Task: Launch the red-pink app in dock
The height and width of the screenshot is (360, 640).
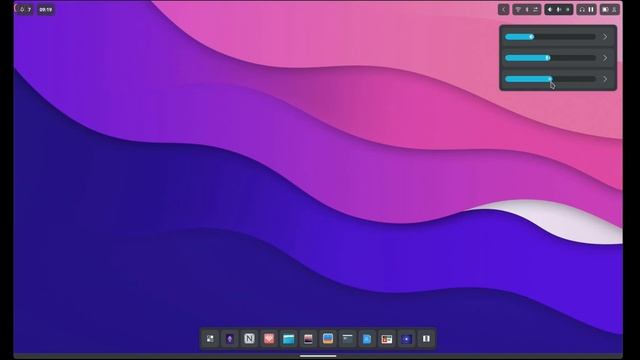Action: coord(269,338)
